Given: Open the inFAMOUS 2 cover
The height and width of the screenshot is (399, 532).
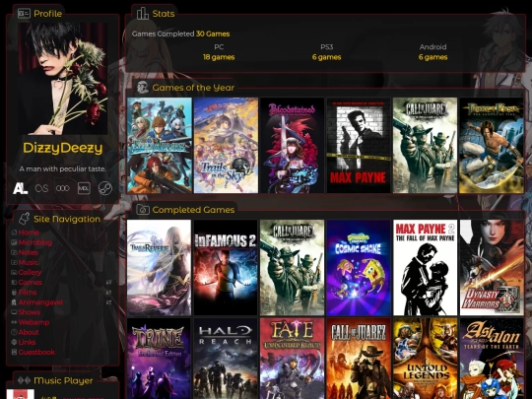Looking at the screenshot, I should pos(226,267).
